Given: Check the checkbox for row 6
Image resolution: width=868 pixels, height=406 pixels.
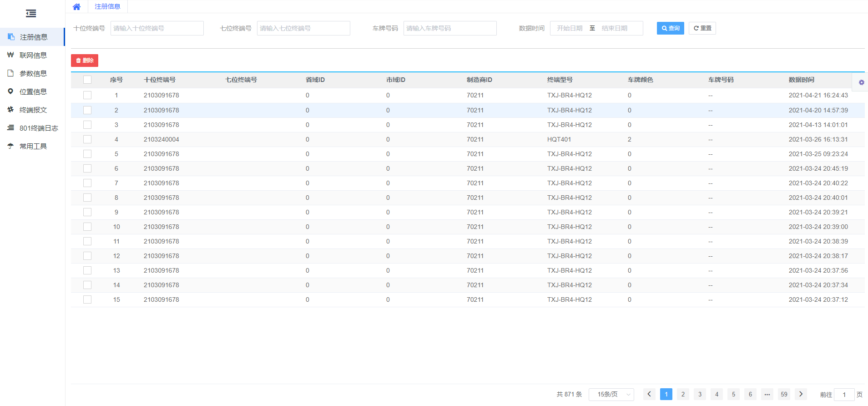Looking at the screenshot, I should coord(87,168).
